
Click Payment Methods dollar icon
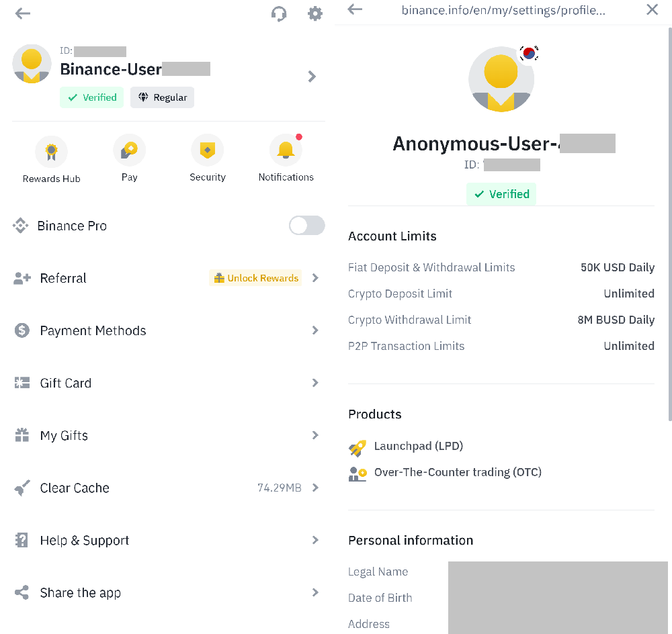click(22, 330)
